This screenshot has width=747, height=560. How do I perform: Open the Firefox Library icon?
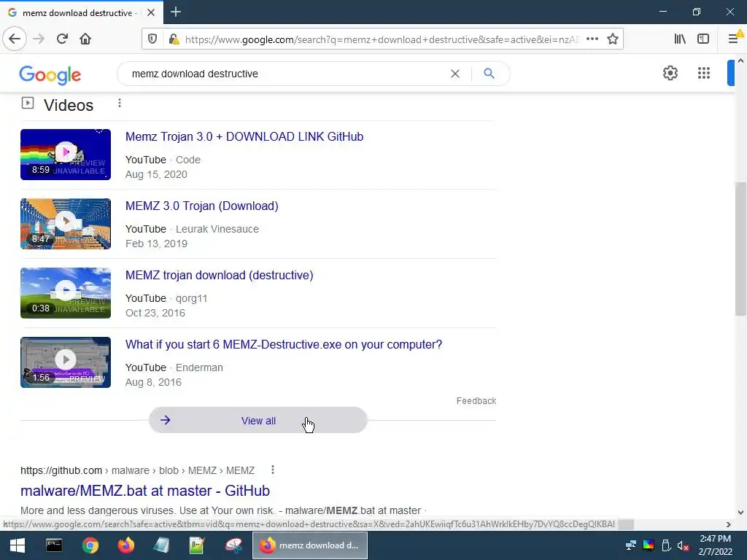click(680, 39)
